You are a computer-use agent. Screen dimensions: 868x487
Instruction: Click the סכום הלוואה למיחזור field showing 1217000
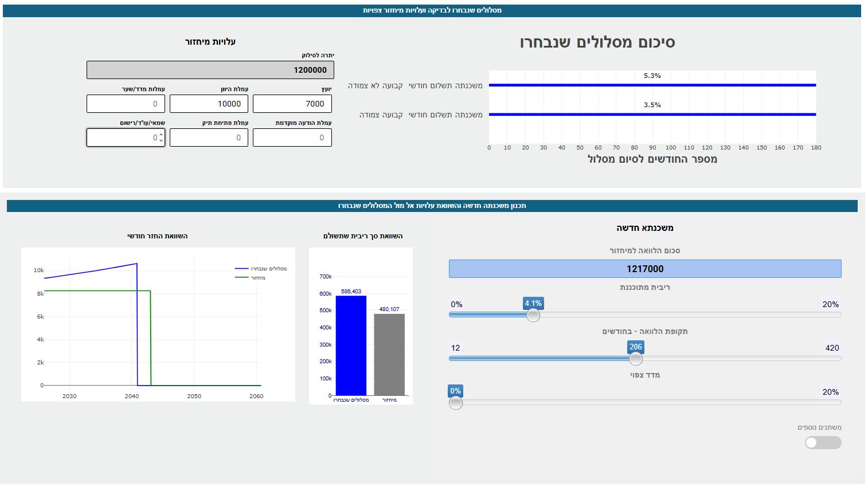point(644,269)
